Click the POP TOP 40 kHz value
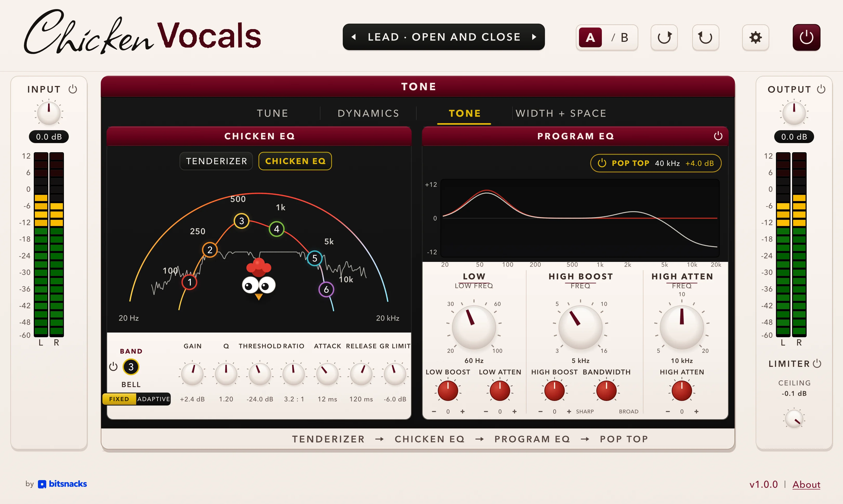Screen dimensions: 843x504 point(667,163)
